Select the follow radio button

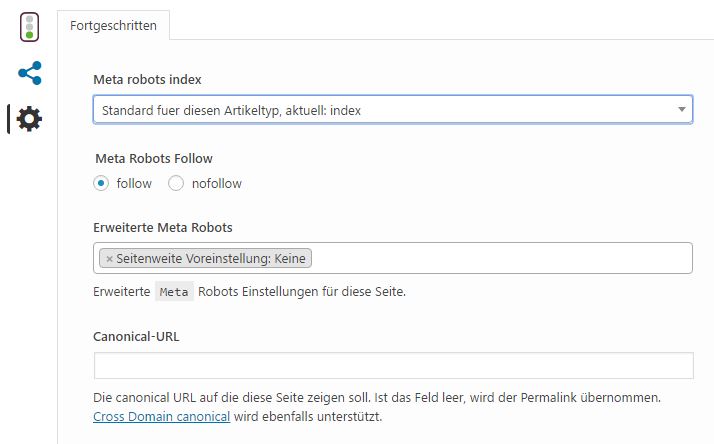pos(101,184)
